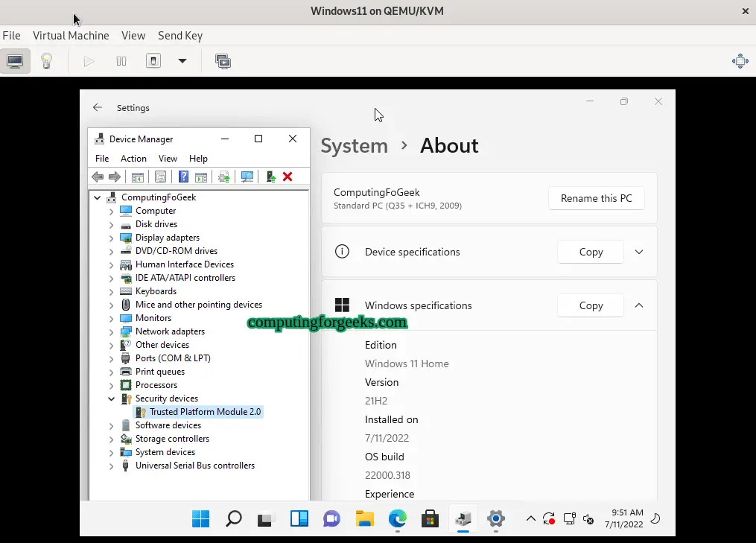Click the Rename this PC button
The image size is (756, 543).
coord(596,197)
